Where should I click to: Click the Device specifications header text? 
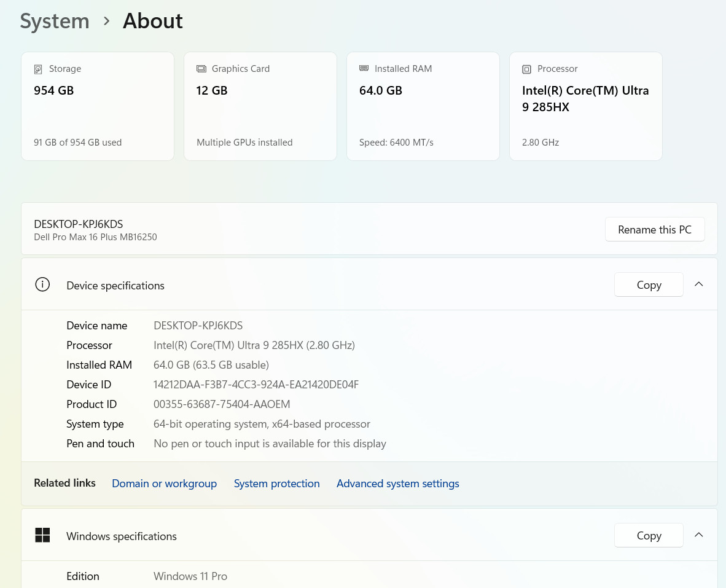click(x=115, y=286)
